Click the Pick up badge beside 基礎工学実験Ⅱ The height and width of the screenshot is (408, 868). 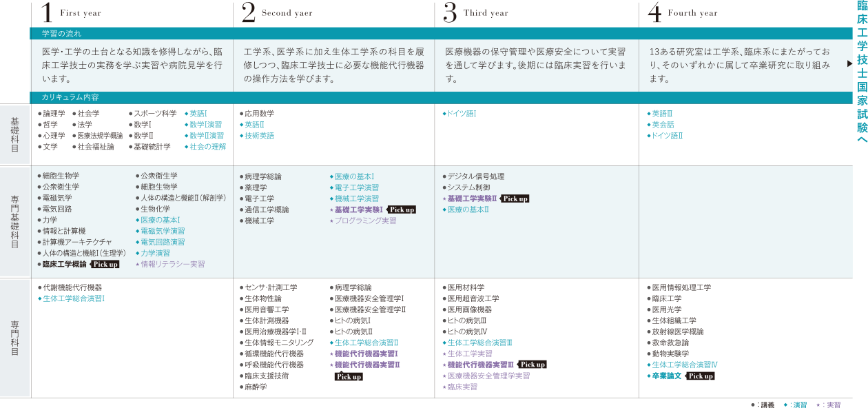[x=515, y=198]
